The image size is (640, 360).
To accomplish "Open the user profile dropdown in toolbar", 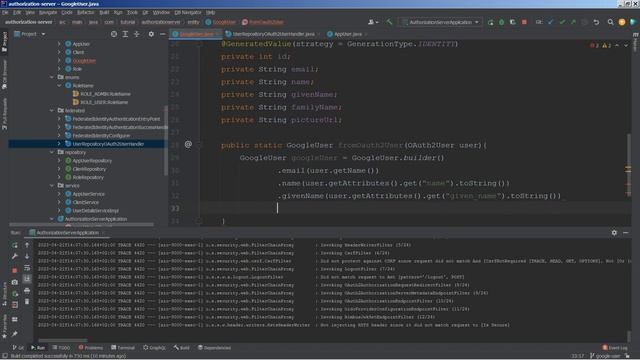I will point(373,22).
